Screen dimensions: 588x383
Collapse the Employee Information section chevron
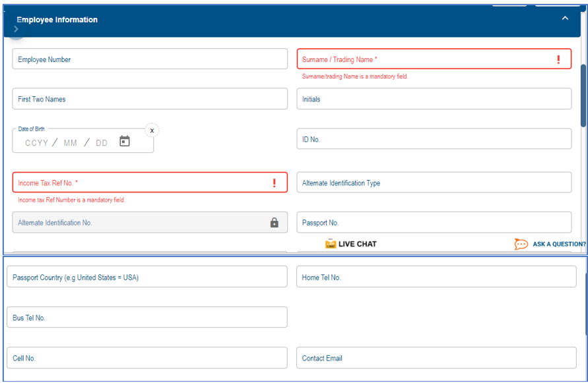(565, 18)
